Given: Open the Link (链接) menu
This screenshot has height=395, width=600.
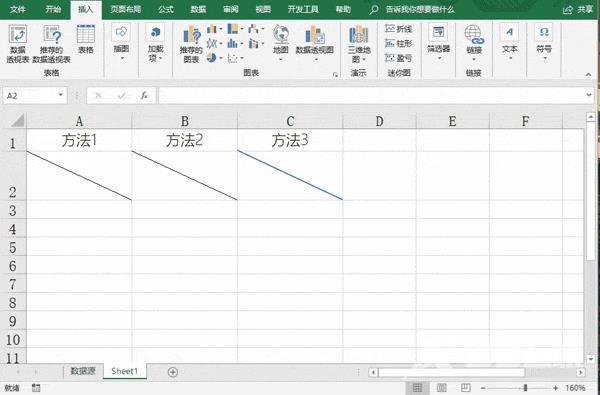Looking at the screenshot, I should [474, 43].
